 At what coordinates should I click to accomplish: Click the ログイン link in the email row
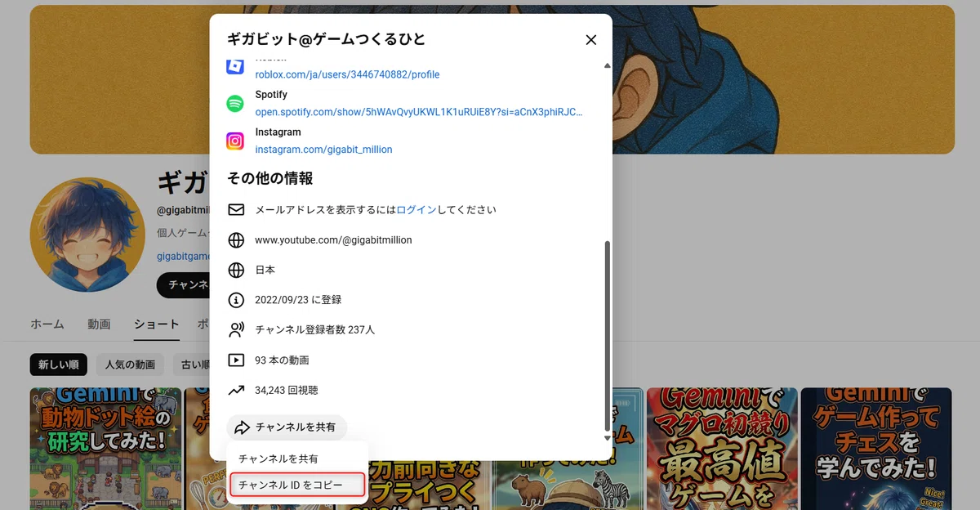pos(416,210)
